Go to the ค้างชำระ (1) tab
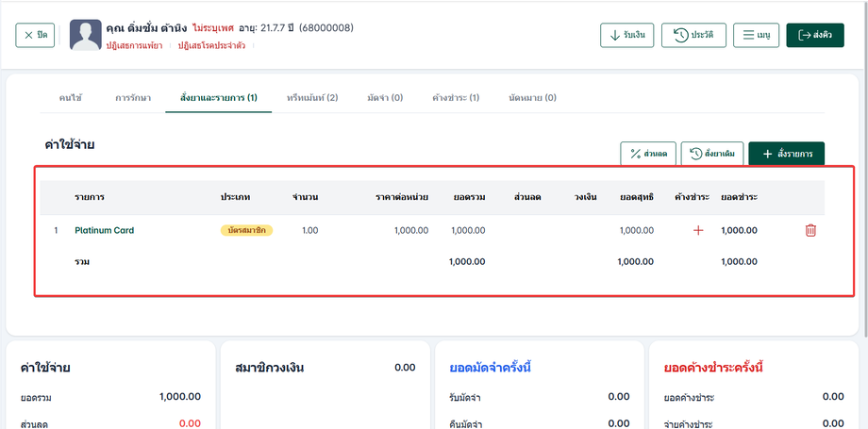The width and height of the screenshot is (868, 429). click(x=456, y=98)
